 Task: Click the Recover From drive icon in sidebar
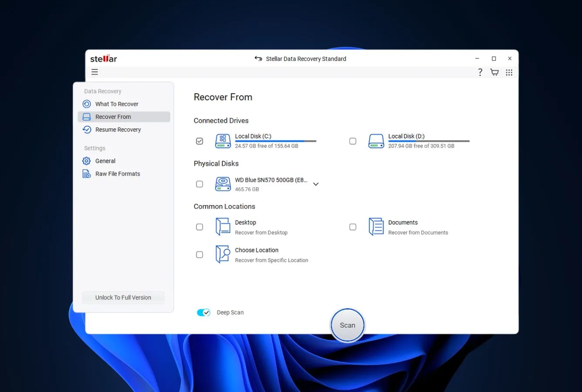87,117
